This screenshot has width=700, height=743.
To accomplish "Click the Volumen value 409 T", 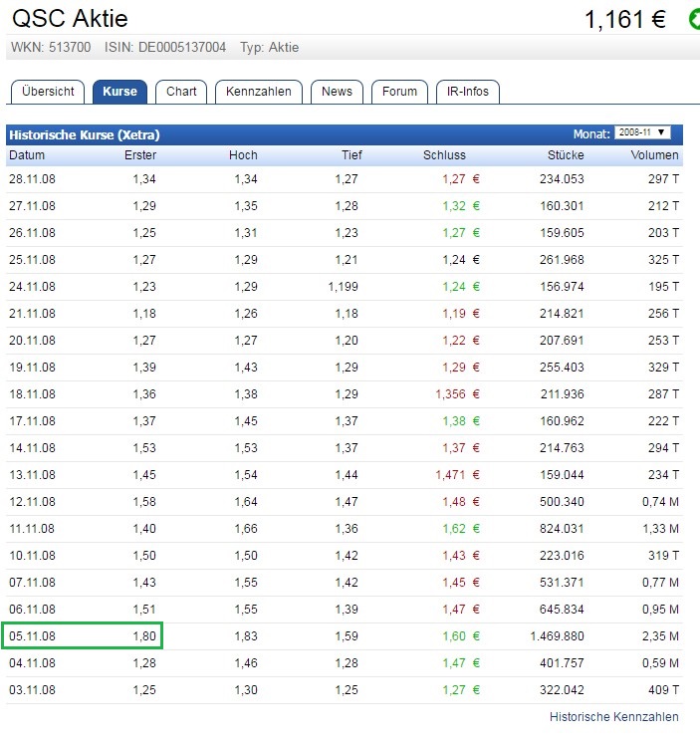I will (x=663, y=690).
